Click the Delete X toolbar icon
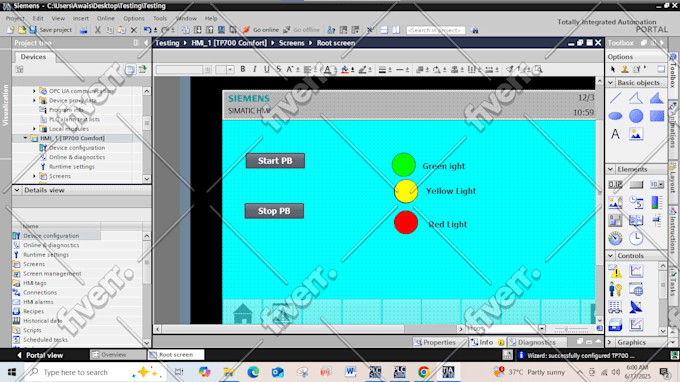The height and width of the screenshot is (382, 680). click(x=134, y=30)
